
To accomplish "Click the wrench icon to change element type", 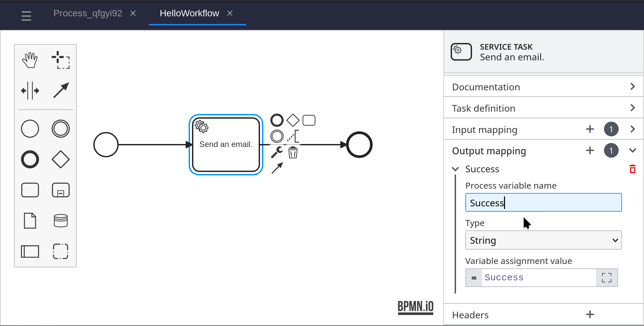I will coord(277,152).
